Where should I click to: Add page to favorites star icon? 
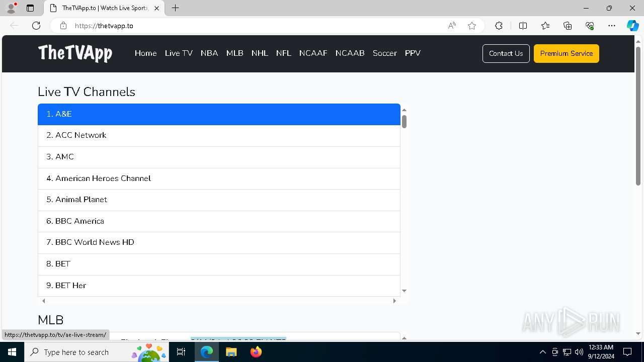(x=472, y=26)
